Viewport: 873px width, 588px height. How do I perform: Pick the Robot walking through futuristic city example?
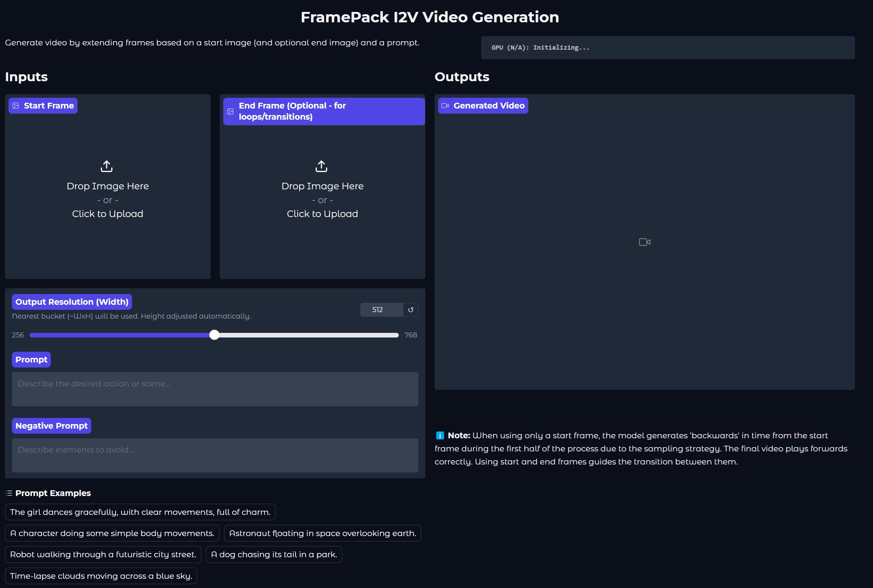(103, 554)
